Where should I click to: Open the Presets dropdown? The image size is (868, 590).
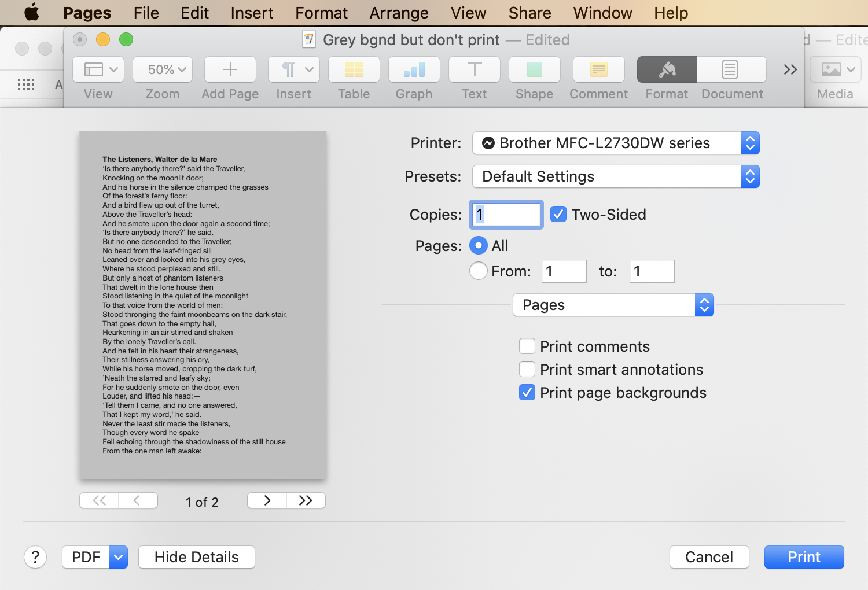pyautogui.click(x=616, y=176)
